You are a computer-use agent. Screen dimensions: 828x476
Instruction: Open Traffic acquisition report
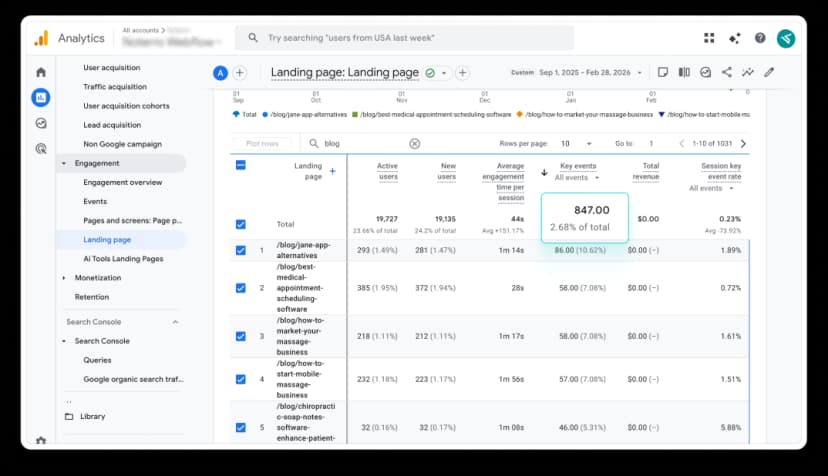[x=114, y=87]
